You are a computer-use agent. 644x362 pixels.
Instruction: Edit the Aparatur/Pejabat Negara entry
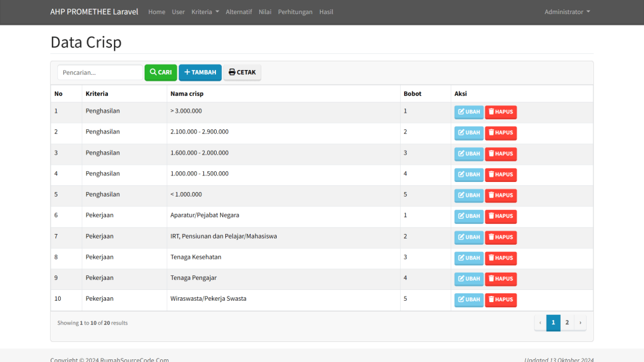point(469,216)
